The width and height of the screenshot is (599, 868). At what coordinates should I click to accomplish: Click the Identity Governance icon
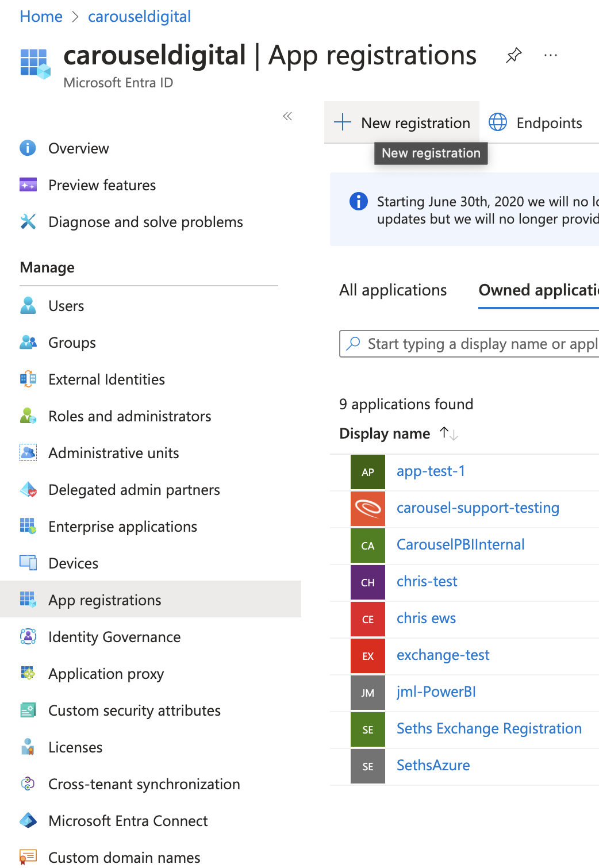[x=28, y=637]
